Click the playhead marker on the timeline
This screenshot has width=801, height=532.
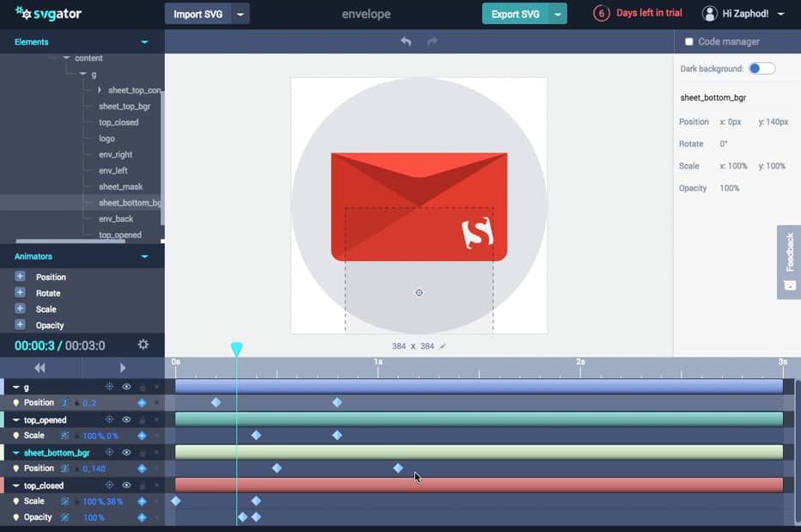pos(236,349)
